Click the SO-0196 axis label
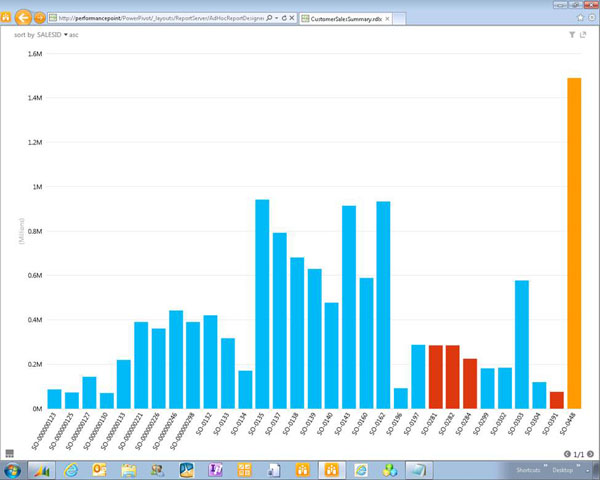Image resolution: width=600 pixels, height=480 pixels. pyautogui.click(x=395, y=423)
